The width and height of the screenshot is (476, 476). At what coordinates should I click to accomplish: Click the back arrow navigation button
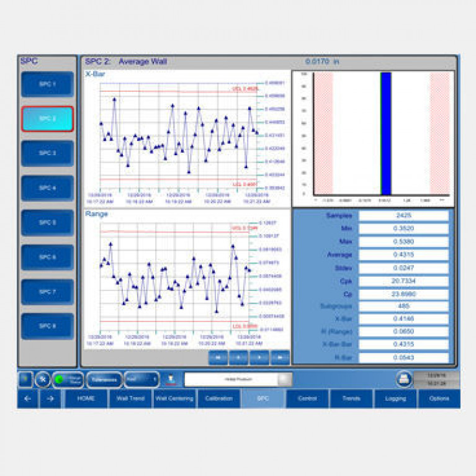(x=27, y=399)
